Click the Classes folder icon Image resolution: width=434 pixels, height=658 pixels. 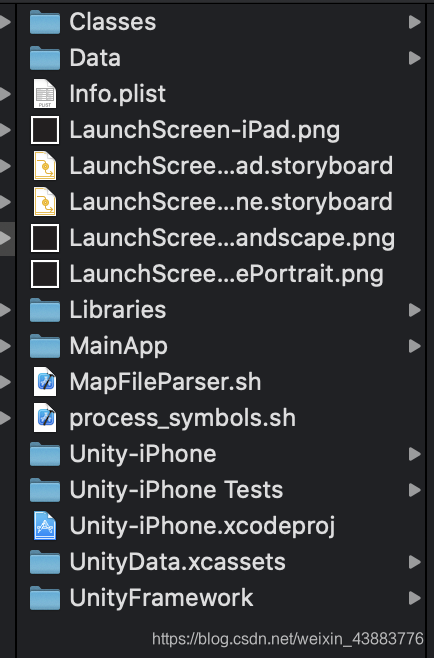(x=45, y=22)
